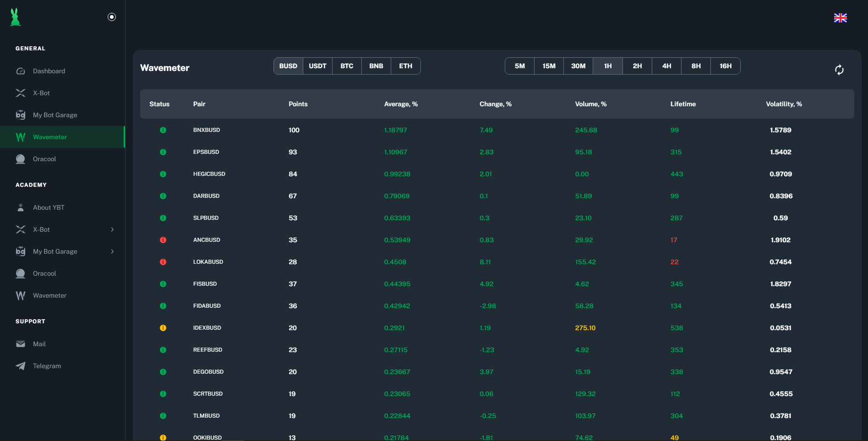Click FIDABUSD status icon

tap(163, 306)
